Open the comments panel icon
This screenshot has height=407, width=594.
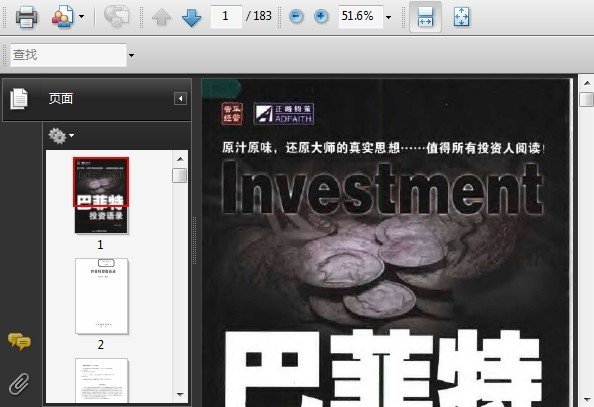(x=19, y=342)
